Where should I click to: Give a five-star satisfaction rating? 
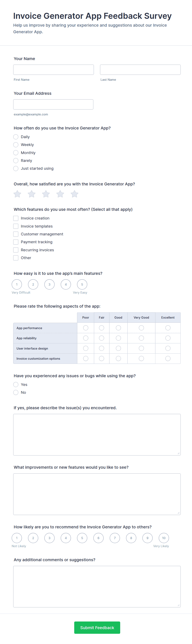(75, 194)
